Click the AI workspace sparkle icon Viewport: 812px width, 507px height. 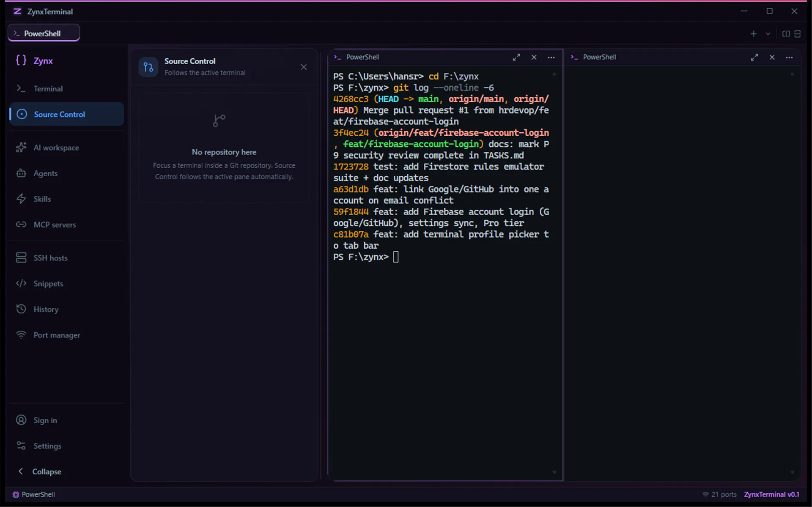coord(21,147)
